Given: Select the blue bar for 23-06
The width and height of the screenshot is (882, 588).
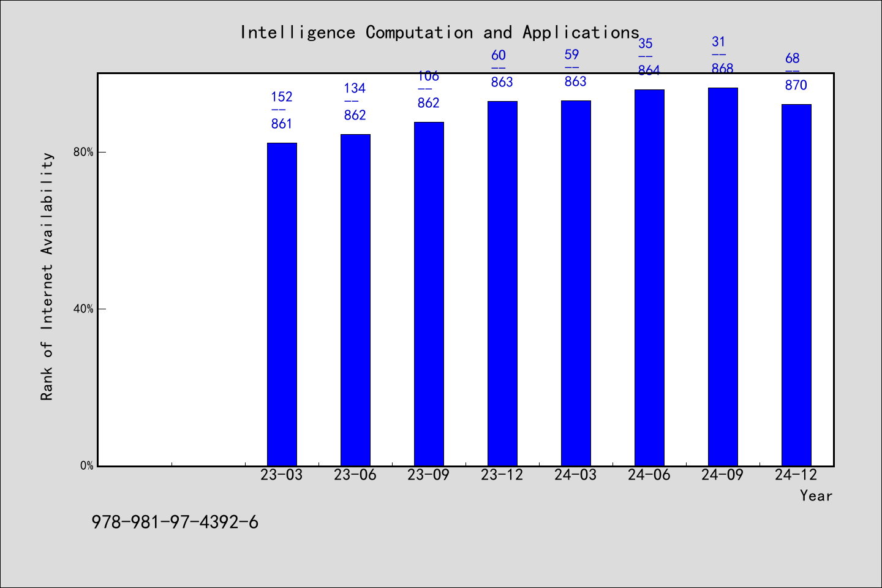Looking at the screenshot, I should point(355,300).
